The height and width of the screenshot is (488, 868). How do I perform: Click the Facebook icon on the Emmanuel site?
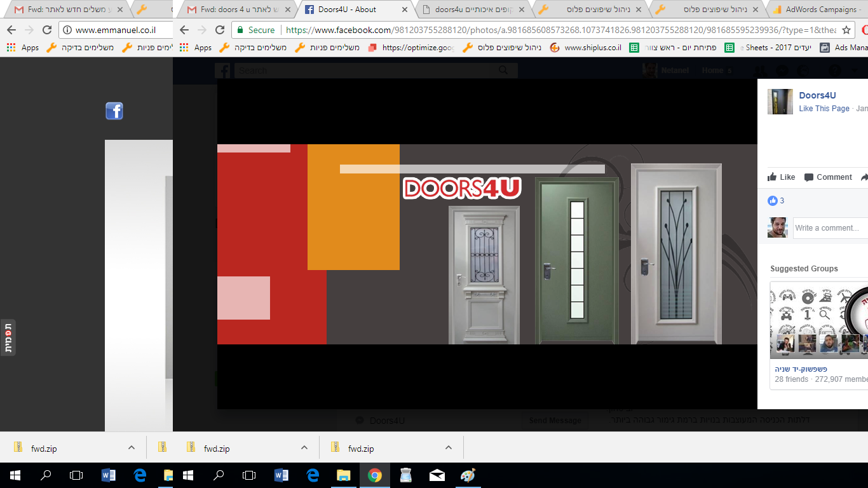coord(114,111)
